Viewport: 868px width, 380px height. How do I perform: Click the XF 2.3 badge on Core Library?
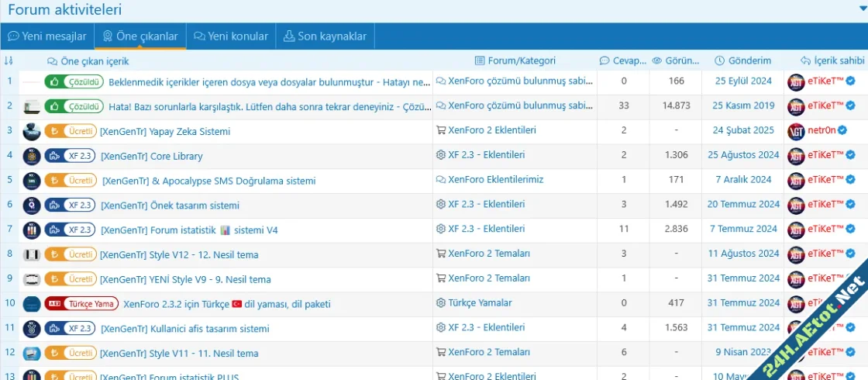click(x=71, y=156)
